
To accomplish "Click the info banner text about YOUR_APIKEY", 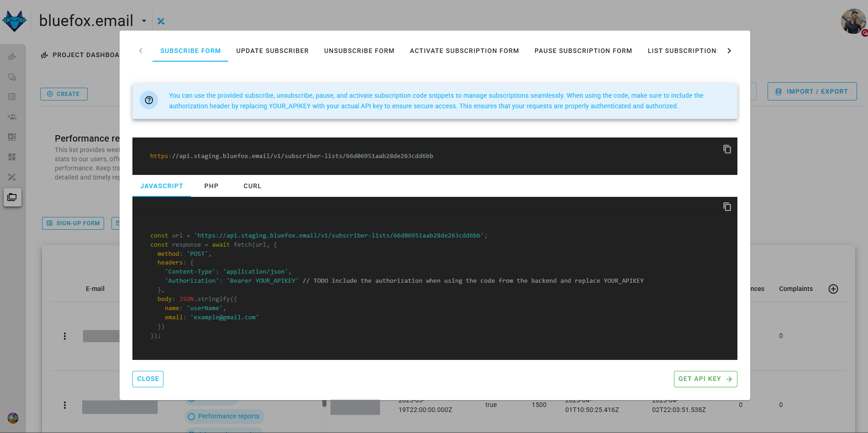I will pos(436,101).
